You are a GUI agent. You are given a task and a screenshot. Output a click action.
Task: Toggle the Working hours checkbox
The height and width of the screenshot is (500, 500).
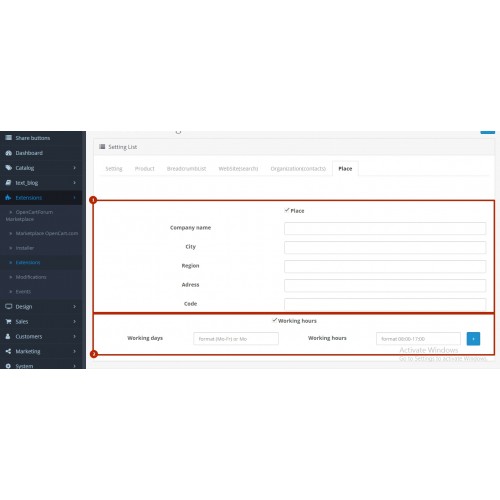274,320
